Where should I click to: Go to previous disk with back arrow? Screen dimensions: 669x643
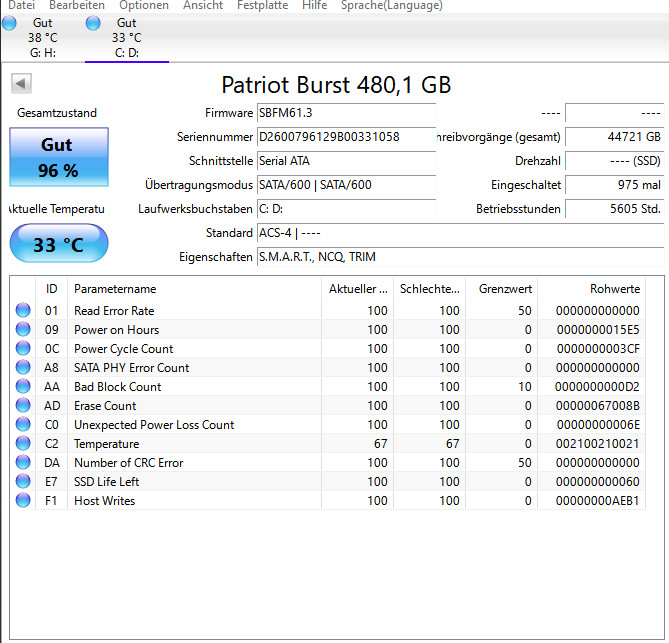(21, 83)
